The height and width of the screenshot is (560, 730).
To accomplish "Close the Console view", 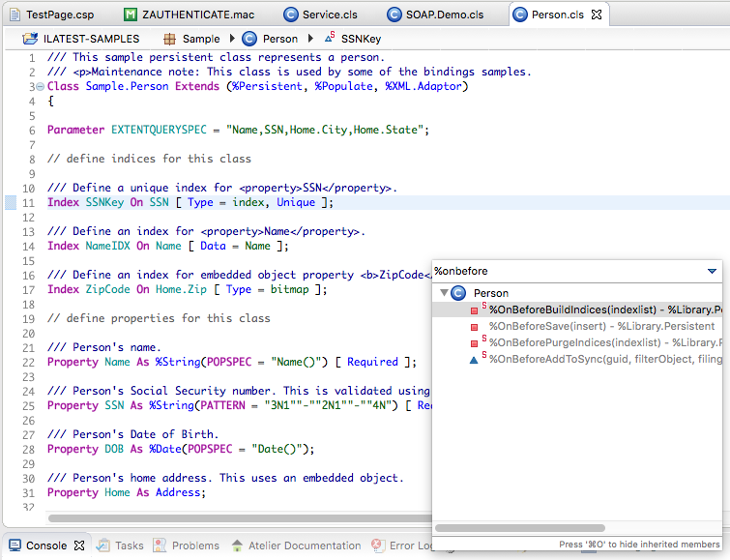I will (x=79, y=545).
